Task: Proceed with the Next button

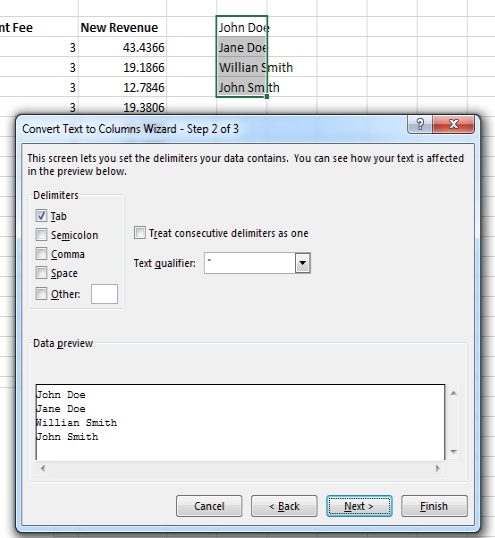Action: click(x=359, y=506)
